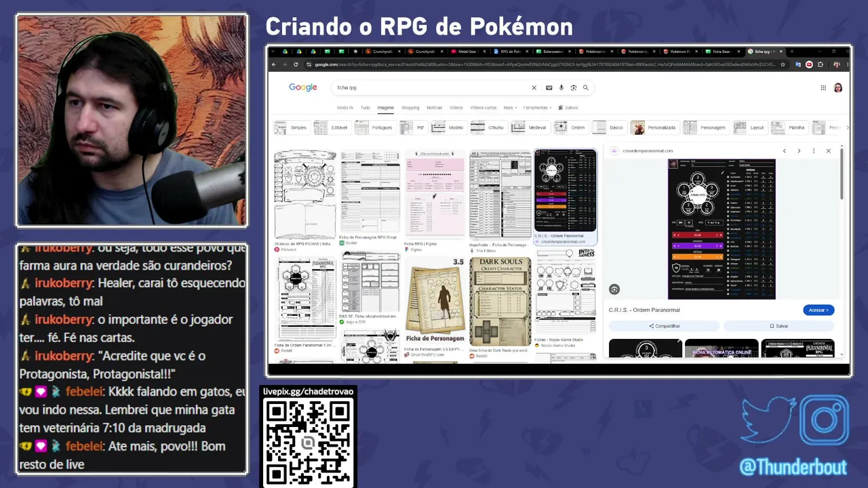This screenshot has width=868, height=488.
Task: Open the browser extensions puzzle icon
Action: click(x=821, y=64)
